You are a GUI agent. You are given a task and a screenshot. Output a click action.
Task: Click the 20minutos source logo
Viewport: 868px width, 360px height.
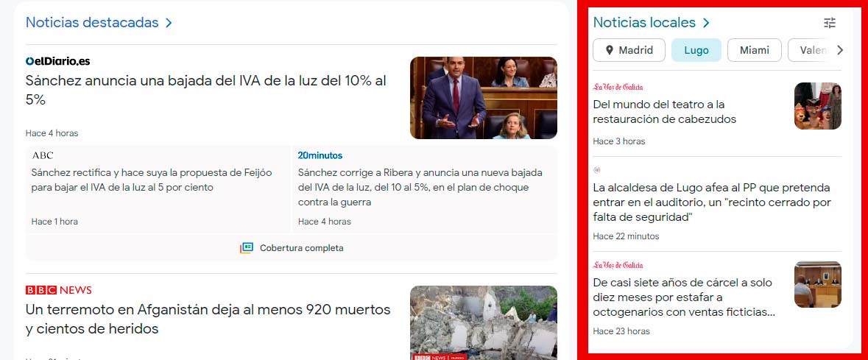coord(320,155)
